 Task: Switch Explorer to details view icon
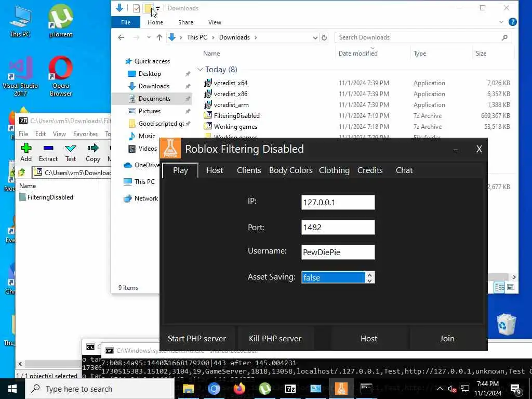click(499, 287)
